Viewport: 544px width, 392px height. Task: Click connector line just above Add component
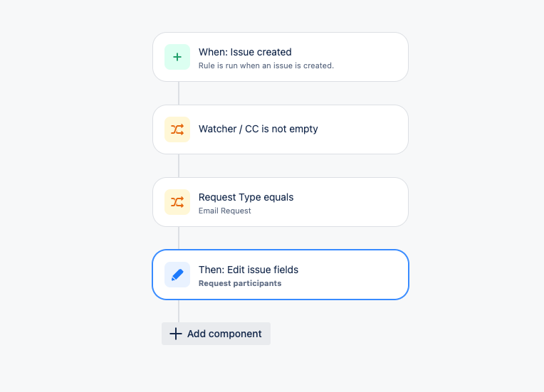tap(179, 311)
